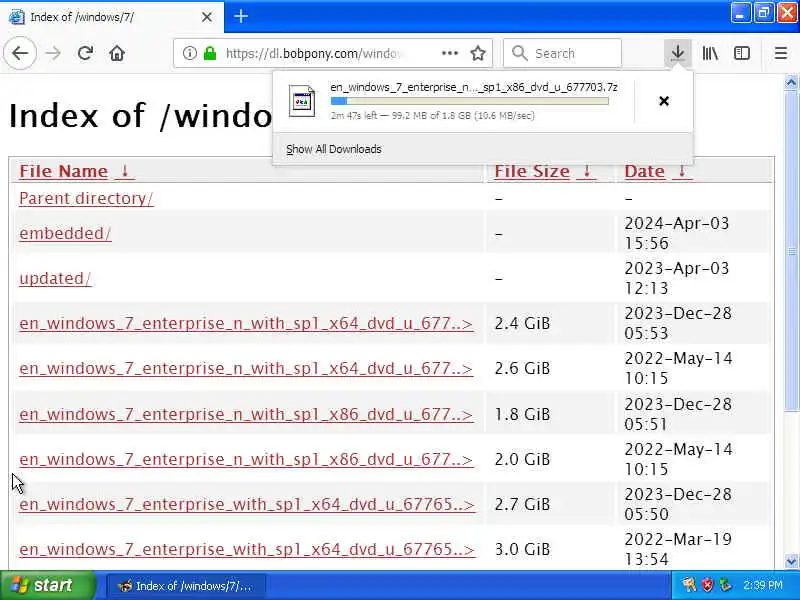
Task: Bookmark this page with the star
Action: [478, 53]
